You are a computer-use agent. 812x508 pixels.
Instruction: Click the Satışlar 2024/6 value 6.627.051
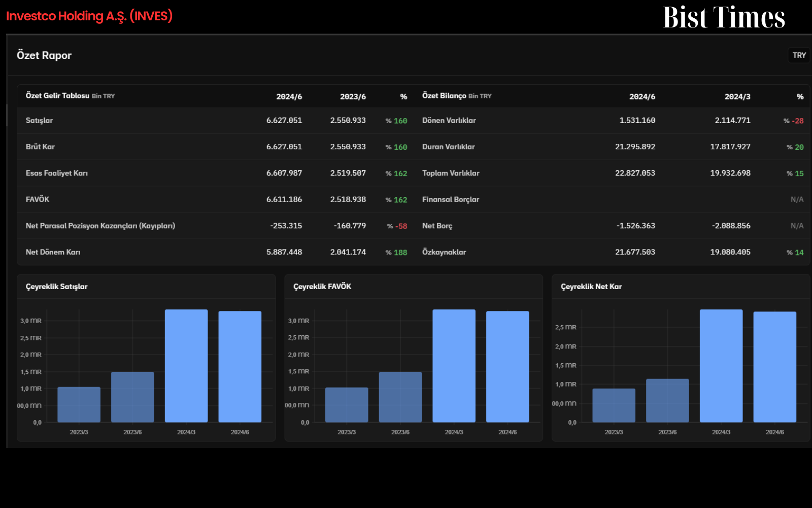pos(284,120)
